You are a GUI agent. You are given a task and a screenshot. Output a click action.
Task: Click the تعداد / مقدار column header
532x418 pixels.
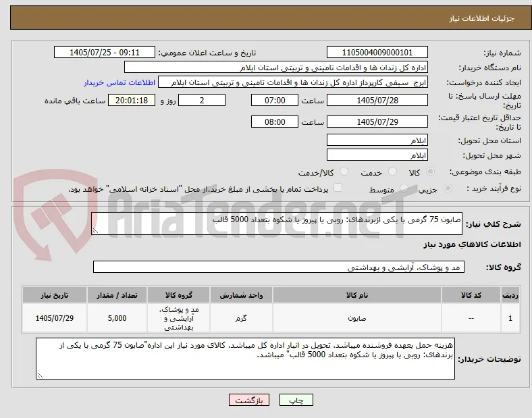(117, 295)
